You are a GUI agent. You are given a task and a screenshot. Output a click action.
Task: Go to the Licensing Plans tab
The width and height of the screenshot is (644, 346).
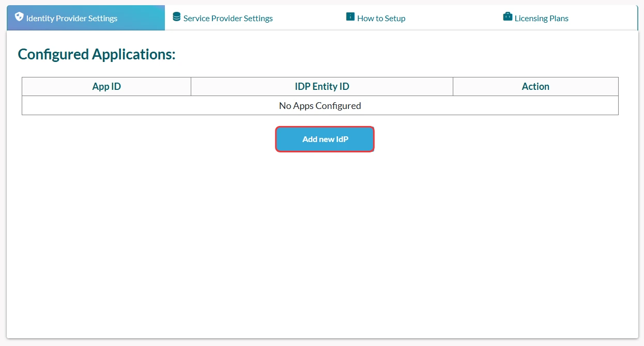pyautogui.click(x=541, y=19)
